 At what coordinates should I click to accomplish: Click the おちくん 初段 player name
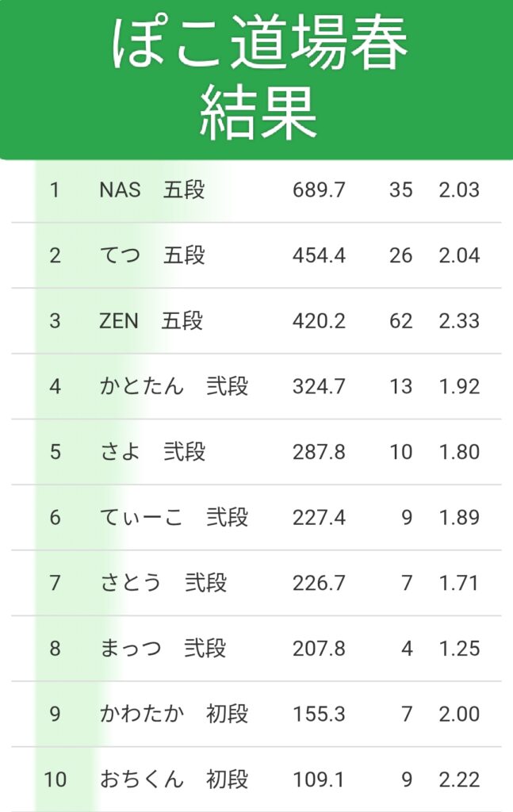pyautogui.click(x=174, y=779)
